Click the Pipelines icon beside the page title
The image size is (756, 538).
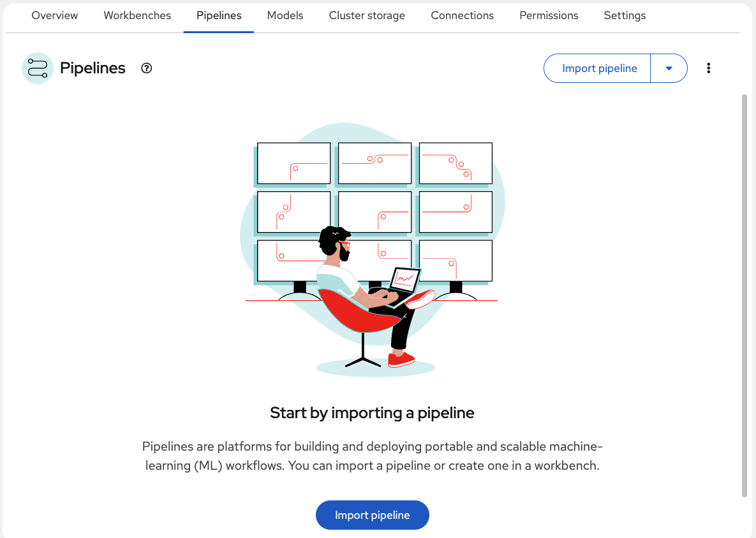pos(37,68)
